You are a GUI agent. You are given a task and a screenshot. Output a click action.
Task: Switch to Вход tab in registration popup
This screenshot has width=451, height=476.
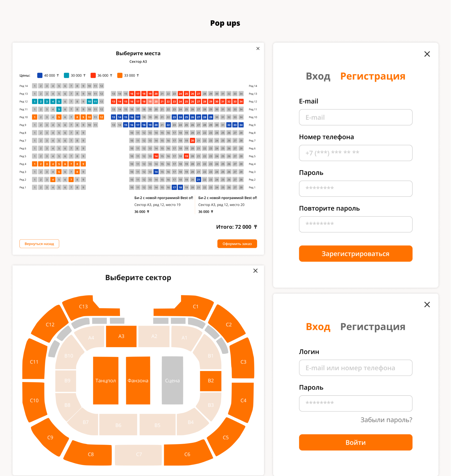(x=318, y=76)
